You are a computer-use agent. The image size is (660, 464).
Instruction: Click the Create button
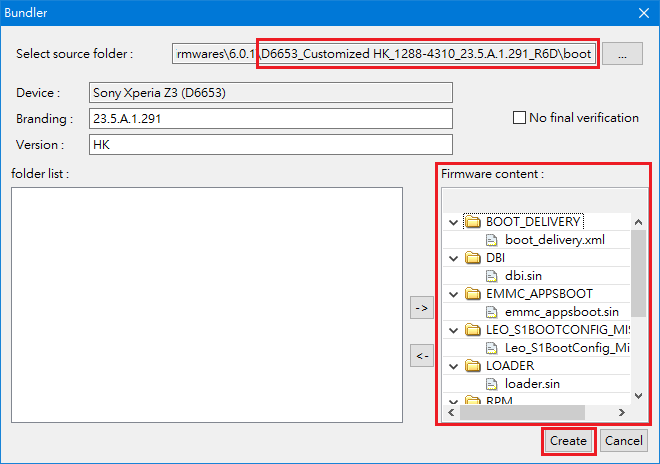click(x=568, y=441)
